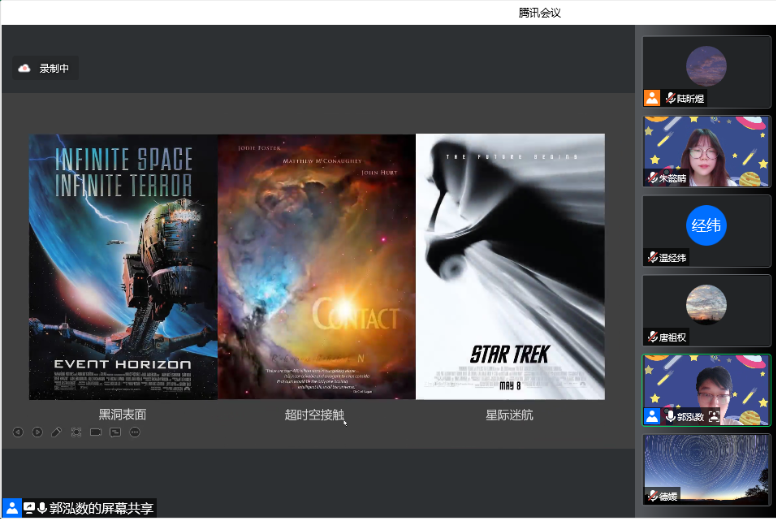Viewport: 776px width, 519px height.
Task: Click the muted microphone icon of 温经纬
Action: [653, 257]
